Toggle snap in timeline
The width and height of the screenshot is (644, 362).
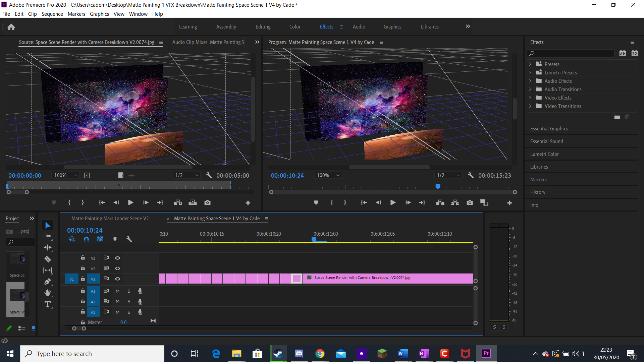click(86, 239)
